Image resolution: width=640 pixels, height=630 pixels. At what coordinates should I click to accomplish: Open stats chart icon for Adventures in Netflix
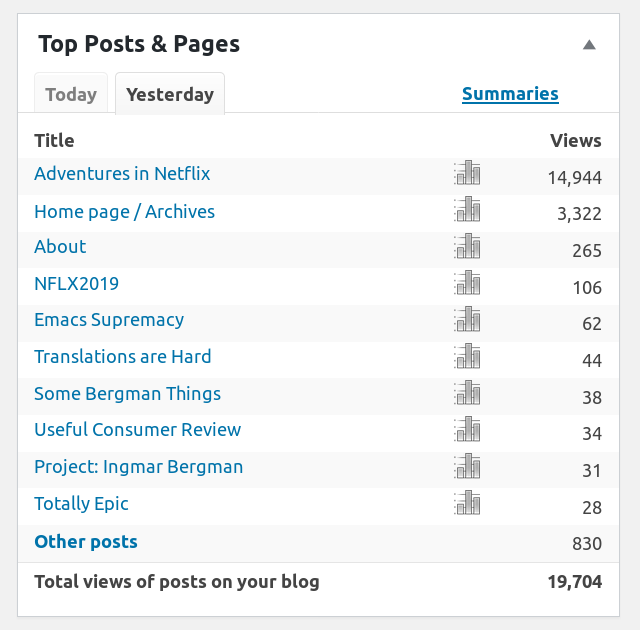coord(467,174)
